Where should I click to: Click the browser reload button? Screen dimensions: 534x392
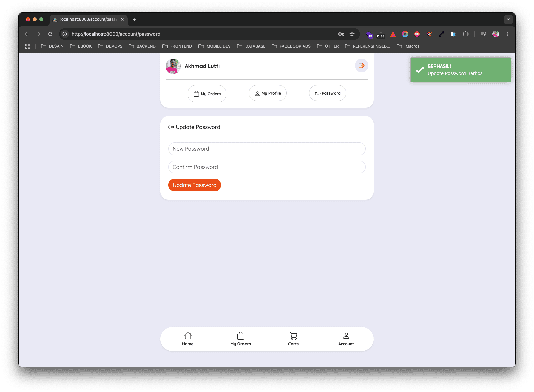[x=50, y=34]
